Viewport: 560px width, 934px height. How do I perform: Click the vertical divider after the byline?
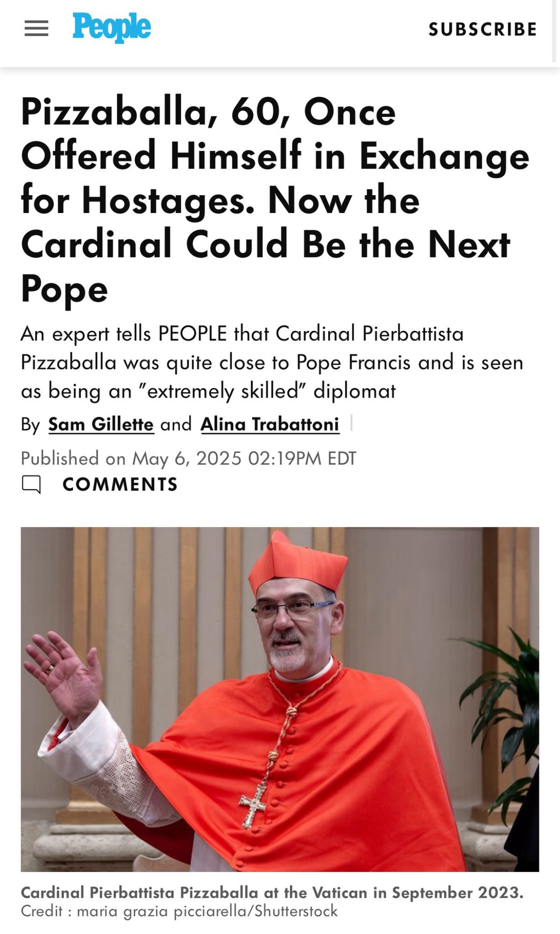click(x=351, y=423)
